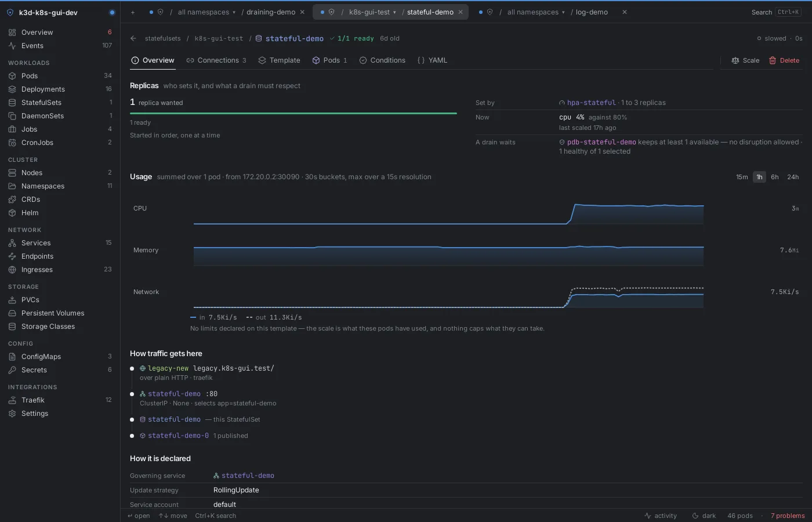
Task: Close the stateful-demo tab
Action: (461, 12)
